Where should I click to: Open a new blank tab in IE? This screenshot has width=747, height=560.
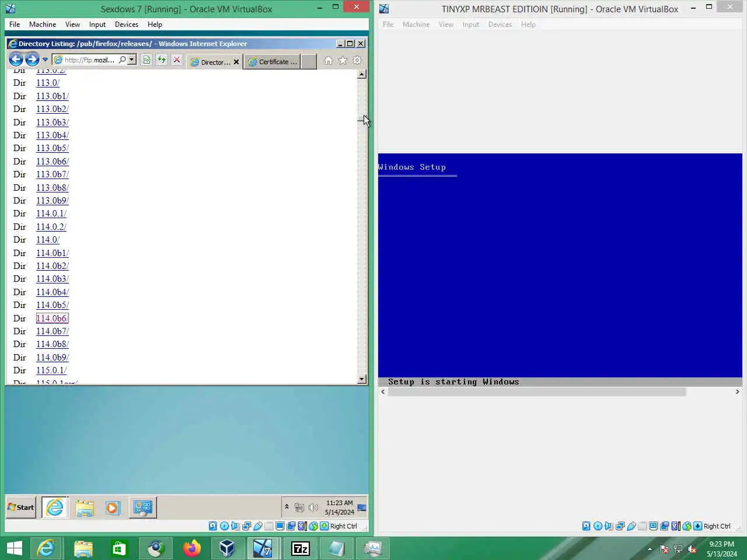(309, 62)
